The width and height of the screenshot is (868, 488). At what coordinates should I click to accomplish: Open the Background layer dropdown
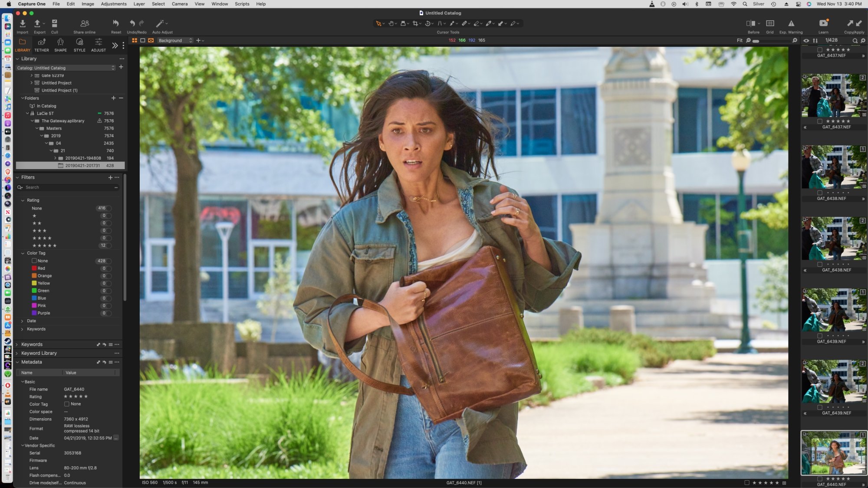(x=175, y=40)
